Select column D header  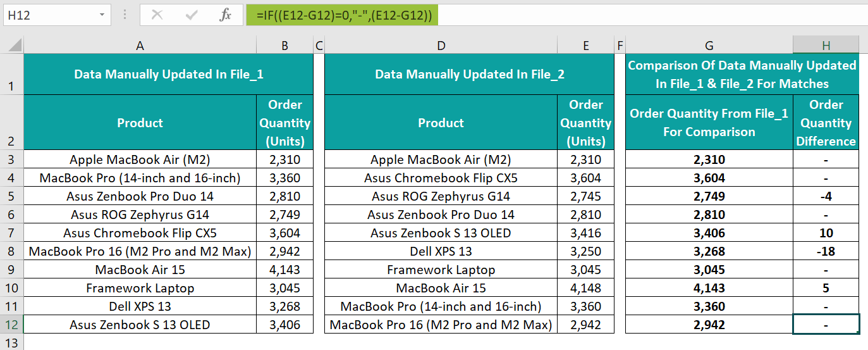tap(441, 46)
